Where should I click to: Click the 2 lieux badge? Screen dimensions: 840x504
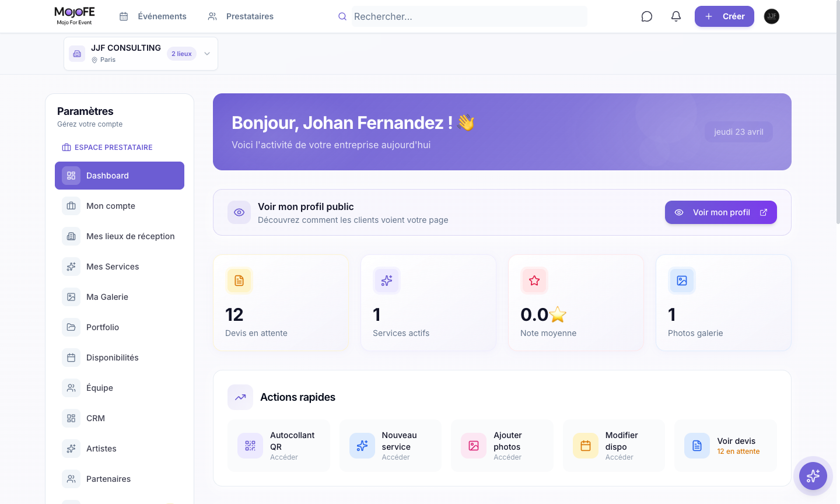(x=181, y=54)
